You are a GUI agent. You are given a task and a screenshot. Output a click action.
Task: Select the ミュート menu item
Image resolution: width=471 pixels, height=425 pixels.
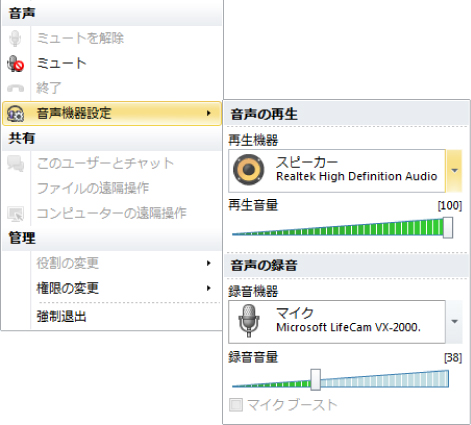(x=112, y=63)
